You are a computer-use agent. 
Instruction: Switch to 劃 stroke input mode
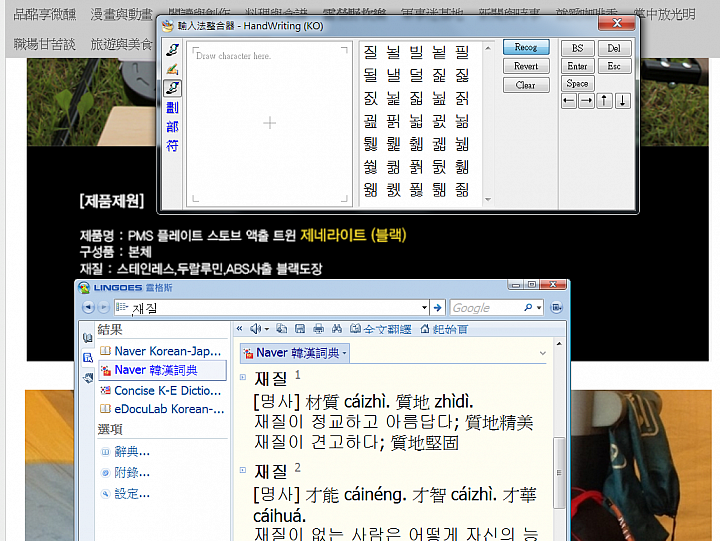(x=172, y=107)
